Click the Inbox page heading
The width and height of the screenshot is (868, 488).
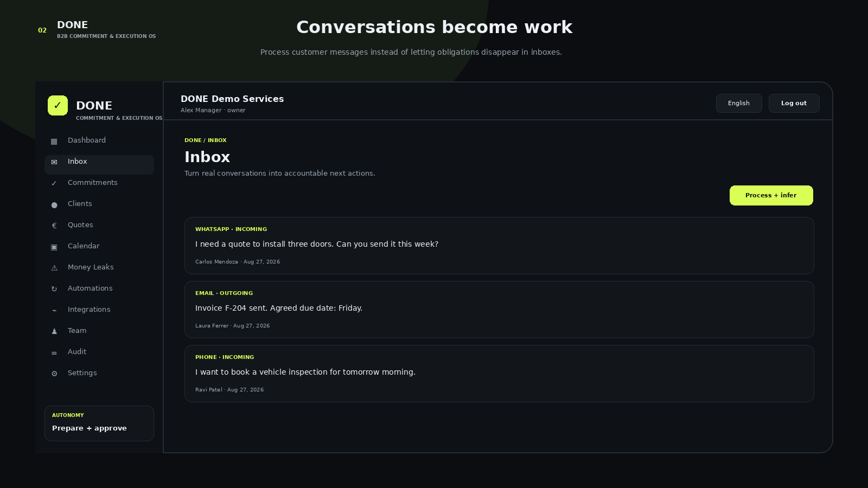click(207, 157)
